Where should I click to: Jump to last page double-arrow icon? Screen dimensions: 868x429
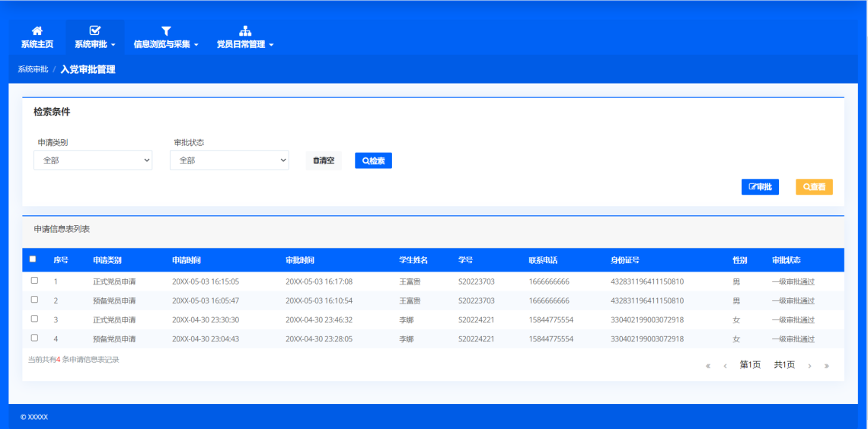click(x=826, y=365)
